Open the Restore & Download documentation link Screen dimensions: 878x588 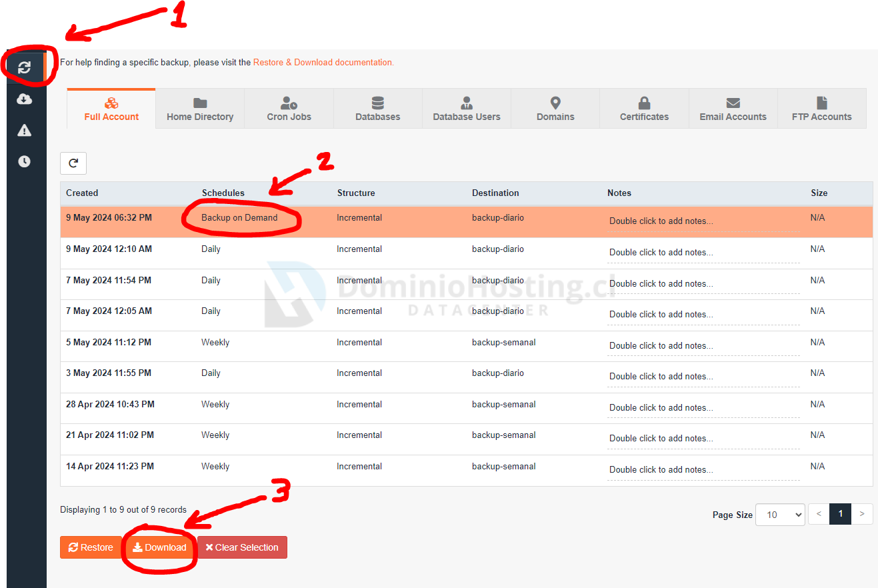[323, 62]
